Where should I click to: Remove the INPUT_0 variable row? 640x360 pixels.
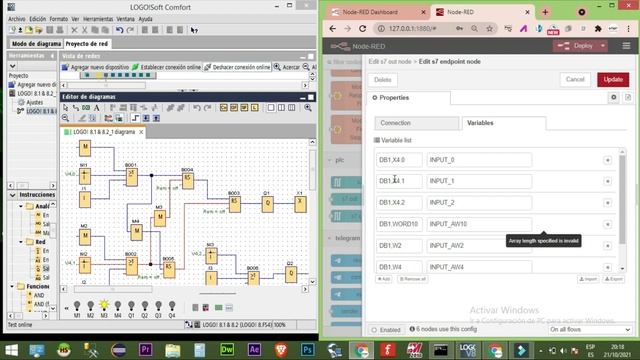tap(607, 160)
